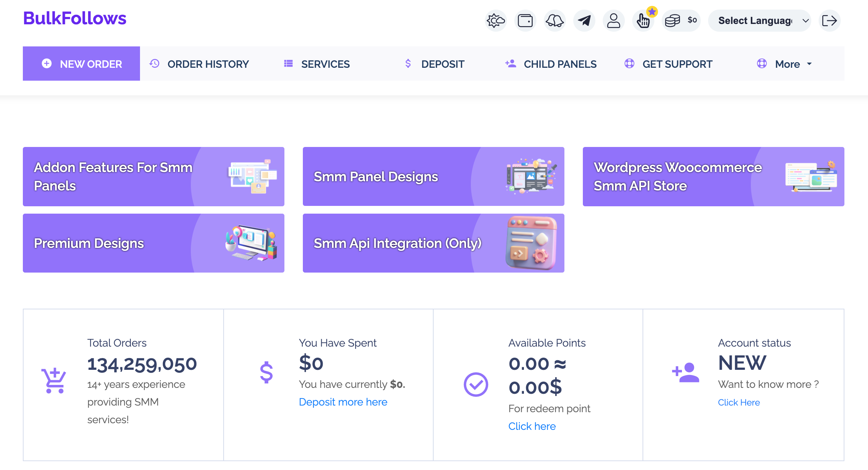Open the user profile icon
The height and width of the screenshot is (470, 868).
(613, 21)
